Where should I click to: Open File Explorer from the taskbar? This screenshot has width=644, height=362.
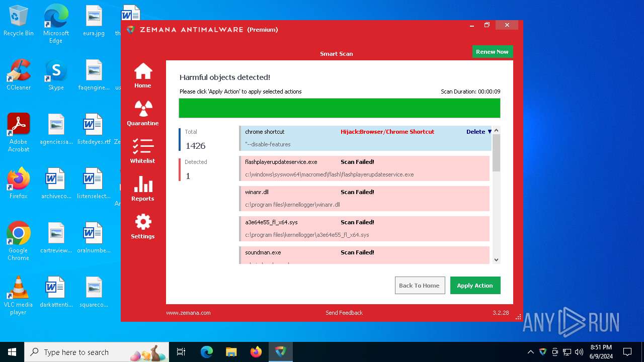point(231,352)
